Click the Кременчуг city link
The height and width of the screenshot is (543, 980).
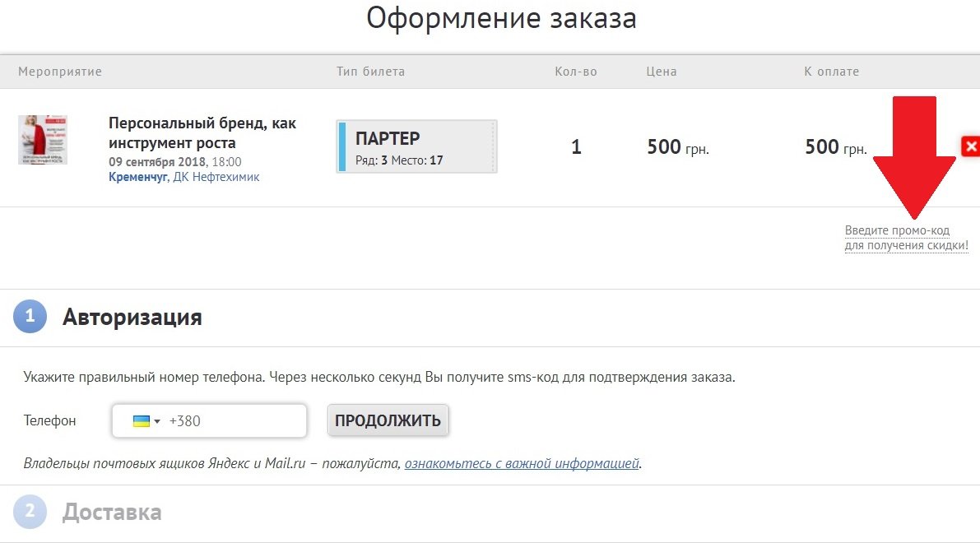click(x=137, y=177)
